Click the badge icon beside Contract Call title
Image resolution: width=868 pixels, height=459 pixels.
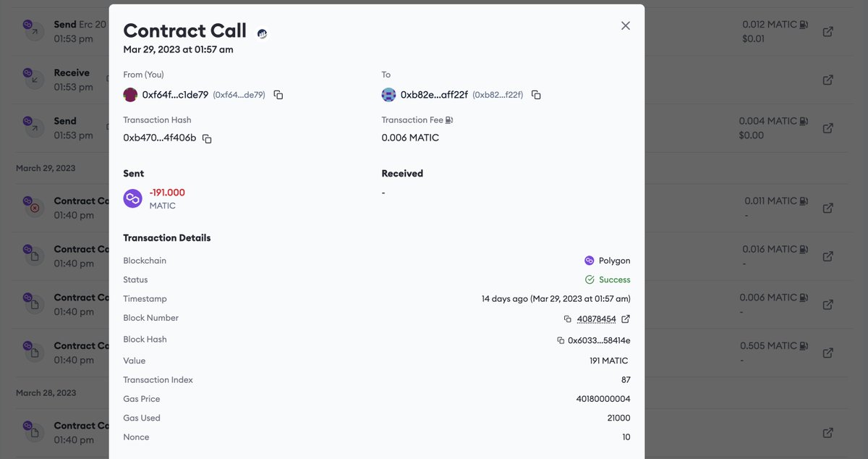click(x=262, y=33)
